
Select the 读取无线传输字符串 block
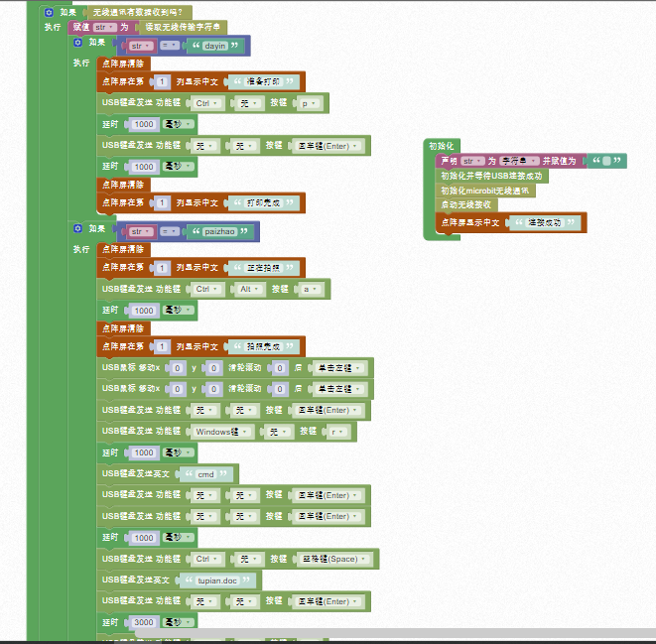(183, 27)
